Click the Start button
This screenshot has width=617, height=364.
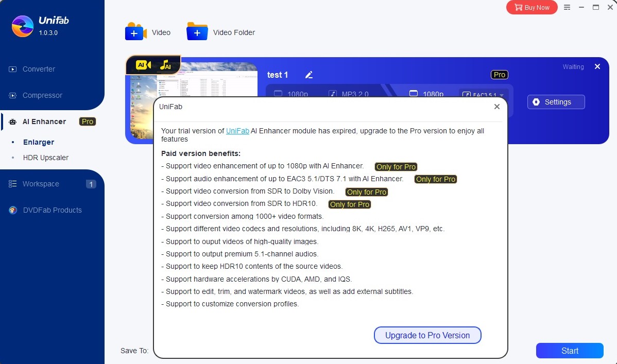click(x=570, y=351)
